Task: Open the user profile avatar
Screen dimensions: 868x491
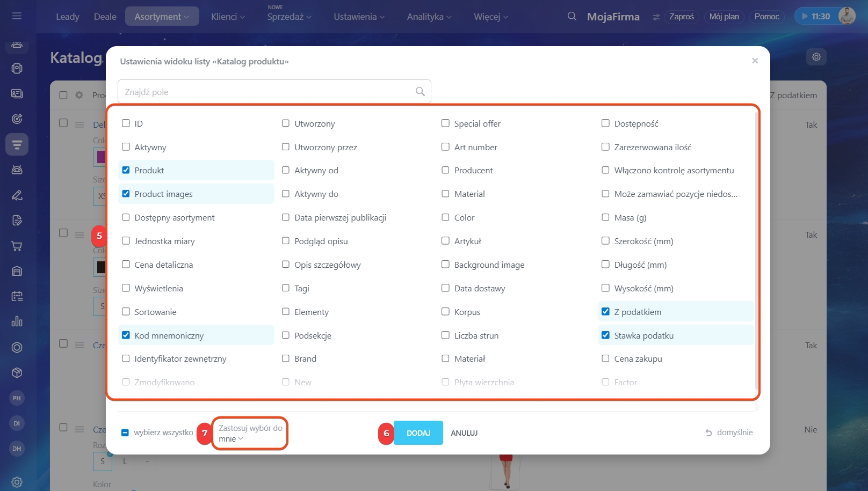Action: point(847,16)
